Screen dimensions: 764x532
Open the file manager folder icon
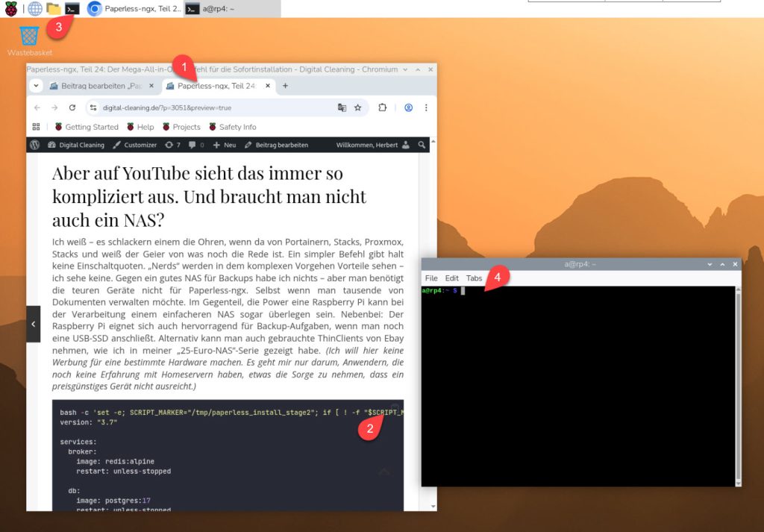pyautogui.click(x=54, y=9)
